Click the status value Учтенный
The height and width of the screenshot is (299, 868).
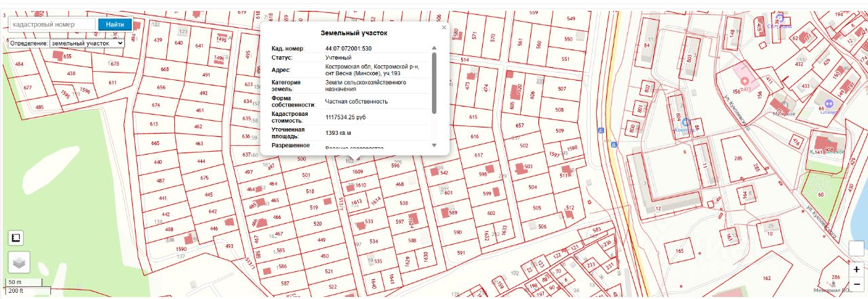pos(338,58)
